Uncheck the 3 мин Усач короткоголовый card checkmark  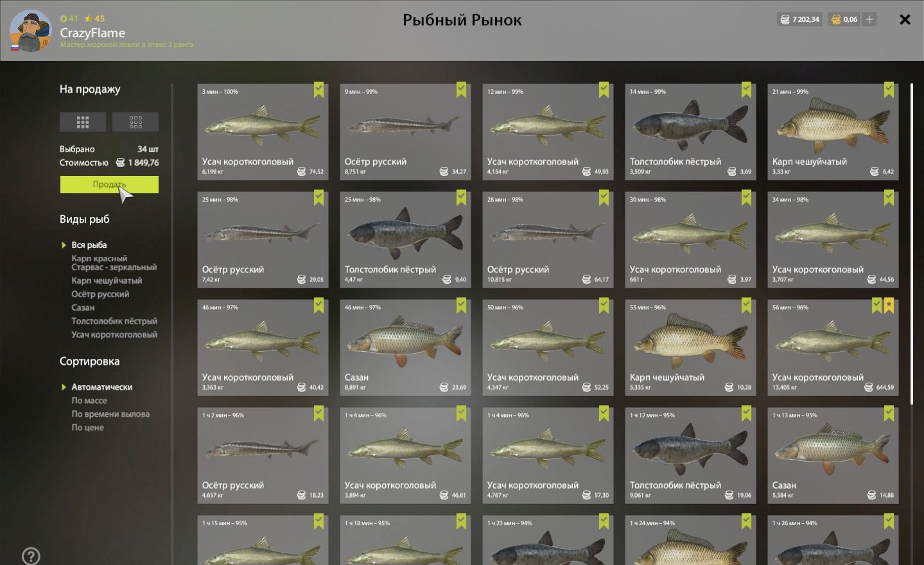point(318,90)
